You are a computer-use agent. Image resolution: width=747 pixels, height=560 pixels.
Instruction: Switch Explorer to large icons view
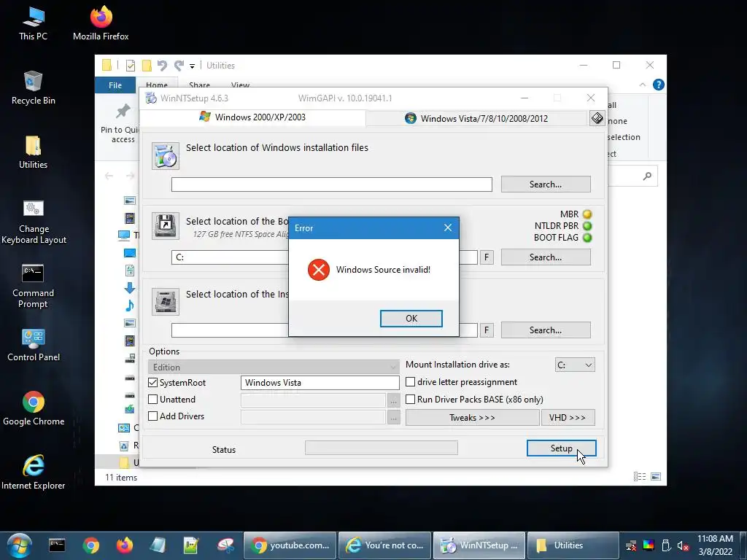click(656, 476)
